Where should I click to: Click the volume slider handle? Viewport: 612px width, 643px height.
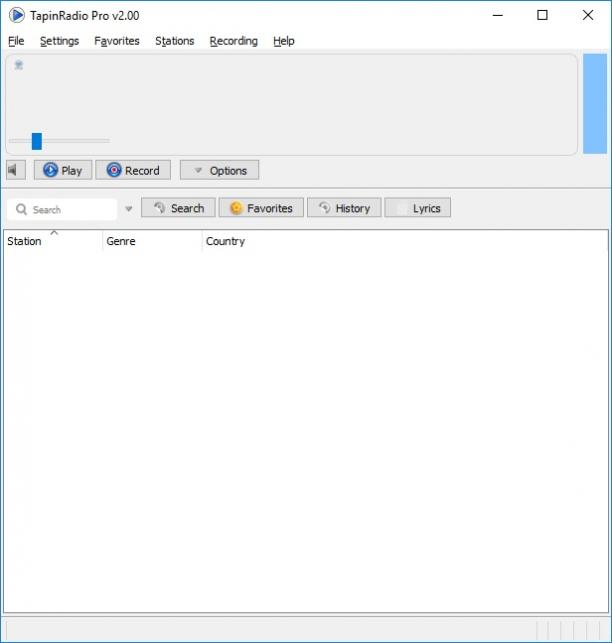tap(37, 141)
